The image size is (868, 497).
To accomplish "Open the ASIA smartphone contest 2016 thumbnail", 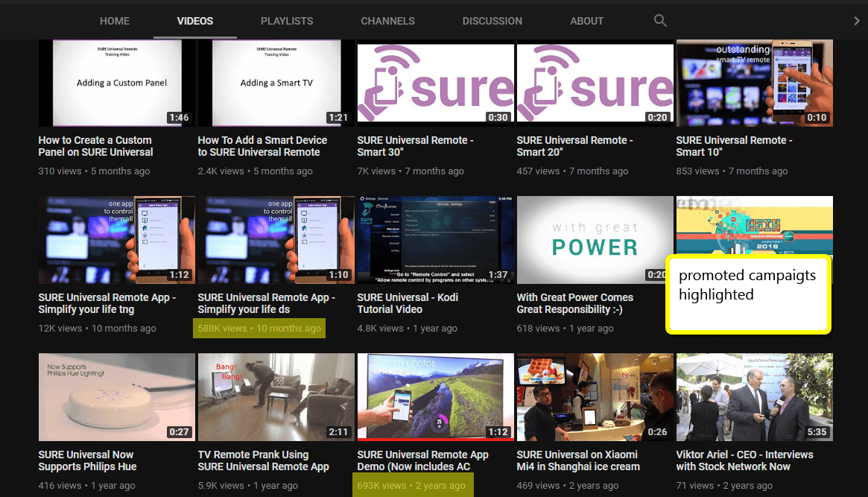I will coord(755,226).
